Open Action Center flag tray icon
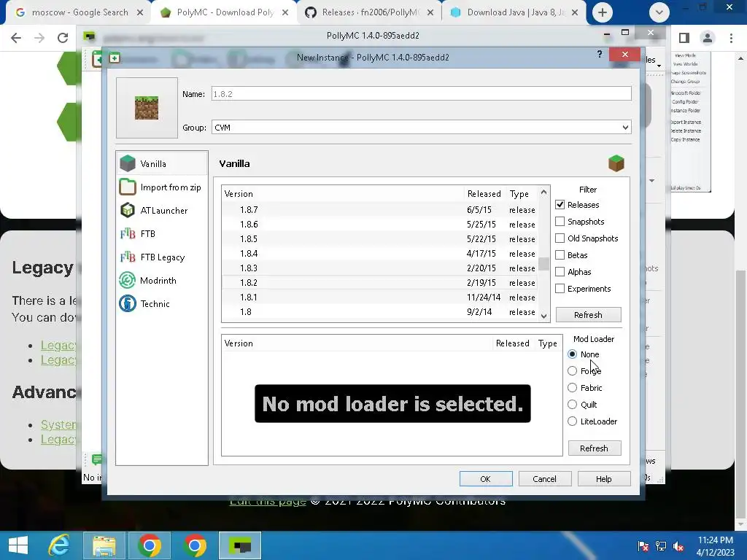This screenshot has width=747, height=560. [x=643, y=546]
